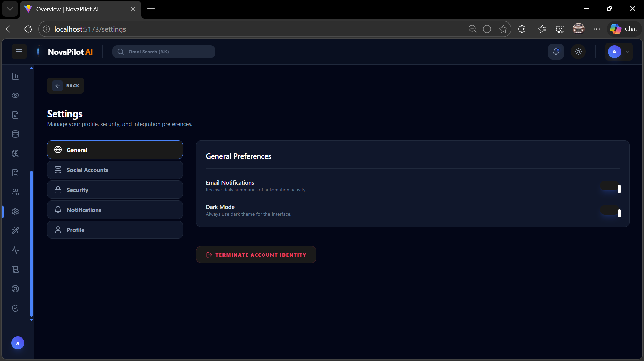Open browser extensions puzzle icon

522,29
